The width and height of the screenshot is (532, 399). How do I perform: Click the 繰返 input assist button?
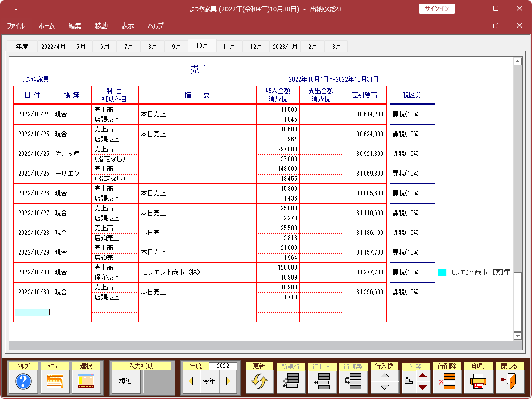126,381
